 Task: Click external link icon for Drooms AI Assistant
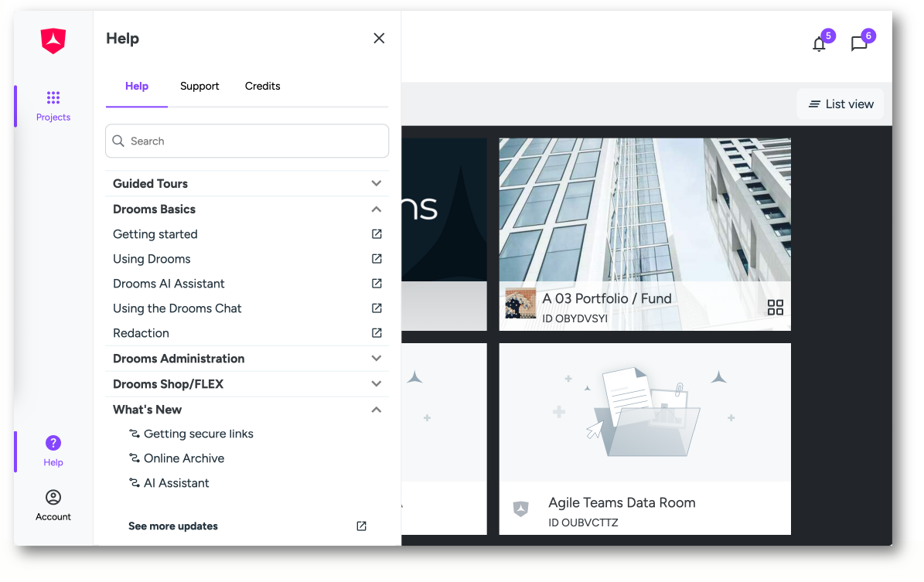click(377, 284)
